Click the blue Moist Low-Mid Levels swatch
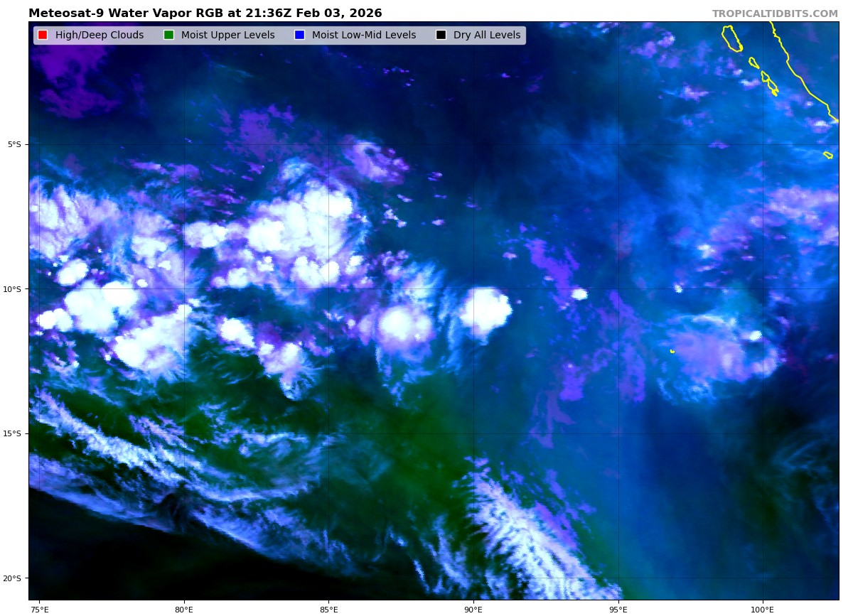Image resolution: width=853 pixels, height=616 pixels. (299, 36)
